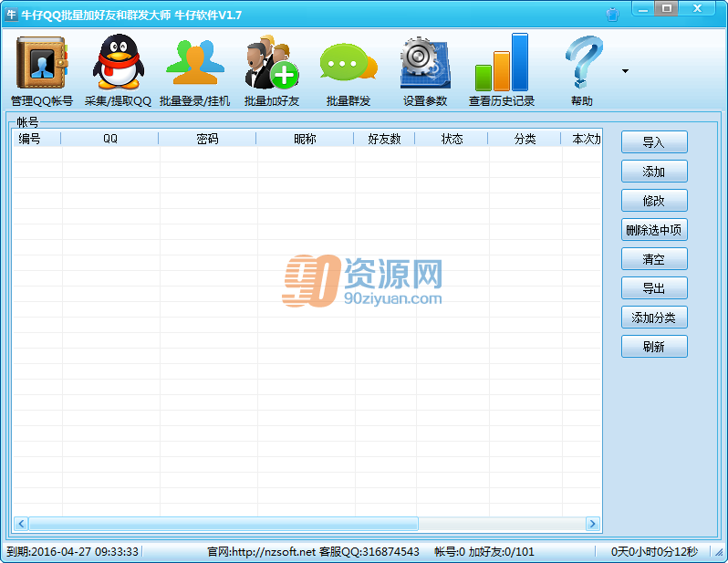Click the 修改 button
Image resolution: width=728 pixels, height=563 pixels.
[654, 201]
